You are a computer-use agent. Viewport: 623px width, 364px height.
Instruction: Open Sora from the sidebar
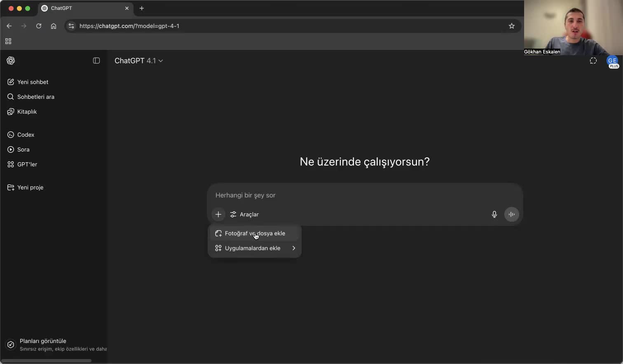coord(54,149)
